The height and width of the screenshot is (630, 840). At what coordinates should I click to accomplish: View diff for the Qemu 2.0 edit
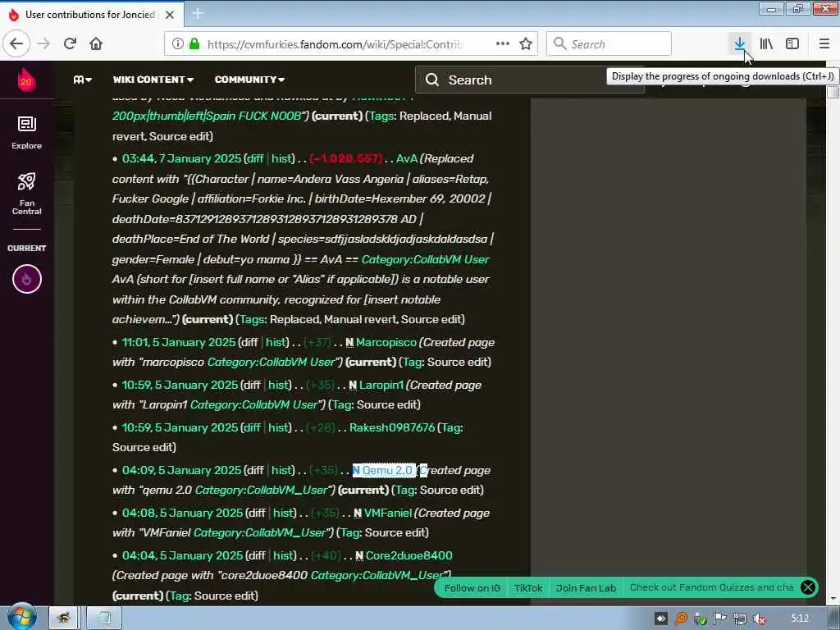click(x=255, y=470)
